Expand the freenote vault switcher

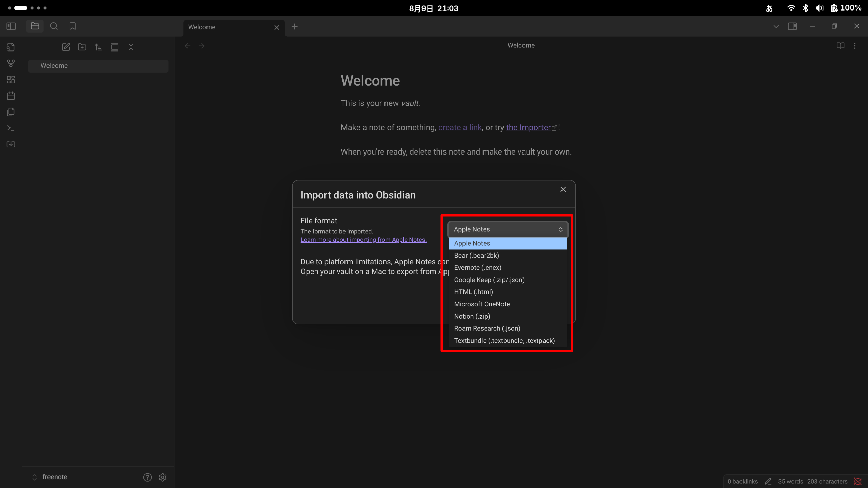coord(50,477)
